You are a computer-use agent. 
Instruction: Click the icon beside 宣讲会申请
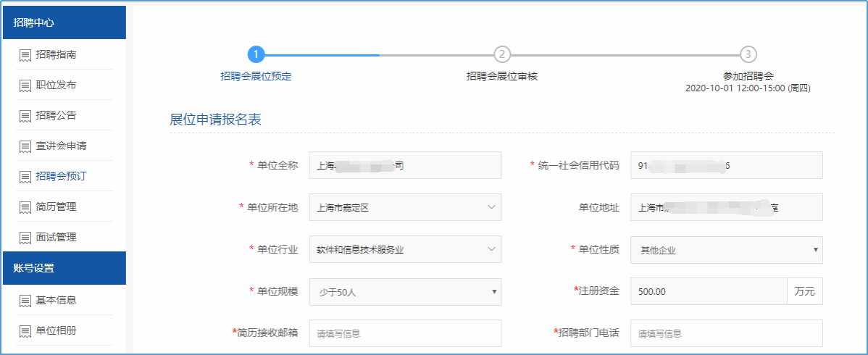[25, 146]
